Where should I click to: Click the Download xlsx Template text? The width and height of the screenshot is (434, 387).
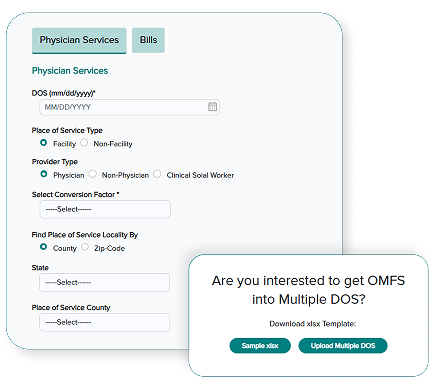[x=313, y=324]
